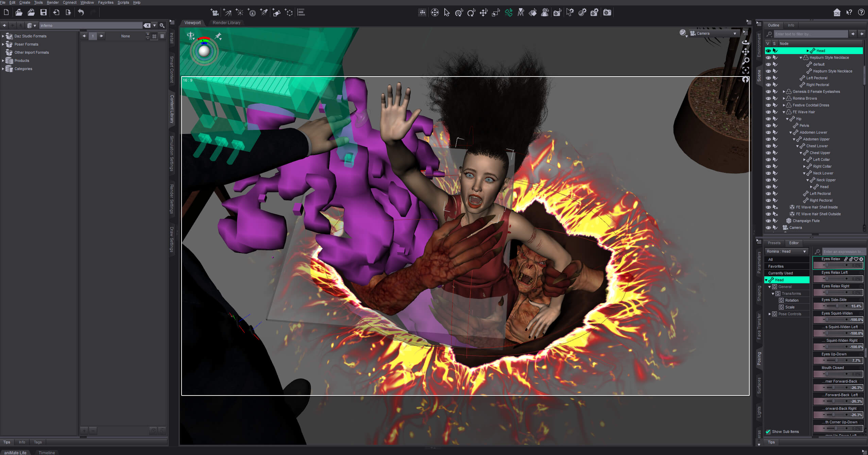Click the Render camera icon
The image size is (868, 455).
click(x=607, y=13)
